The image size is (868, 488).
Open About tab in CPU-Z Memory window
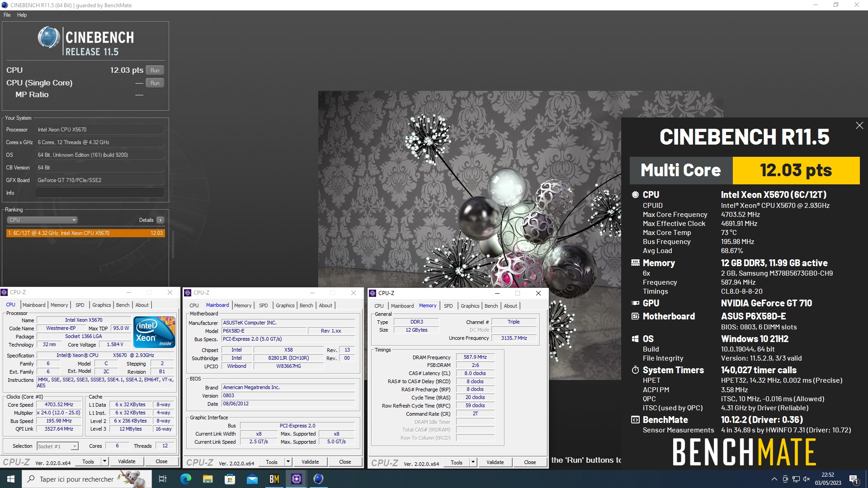click(x=510, y=306)
